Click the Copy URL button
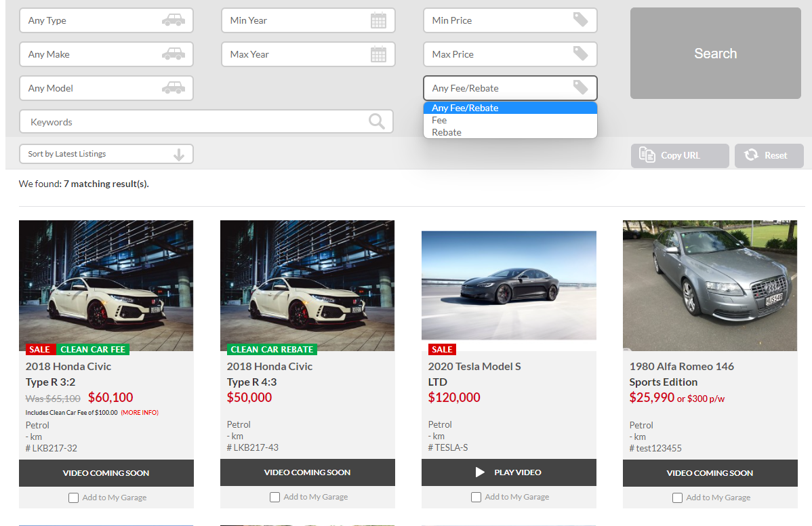 (x=679, y=155)
